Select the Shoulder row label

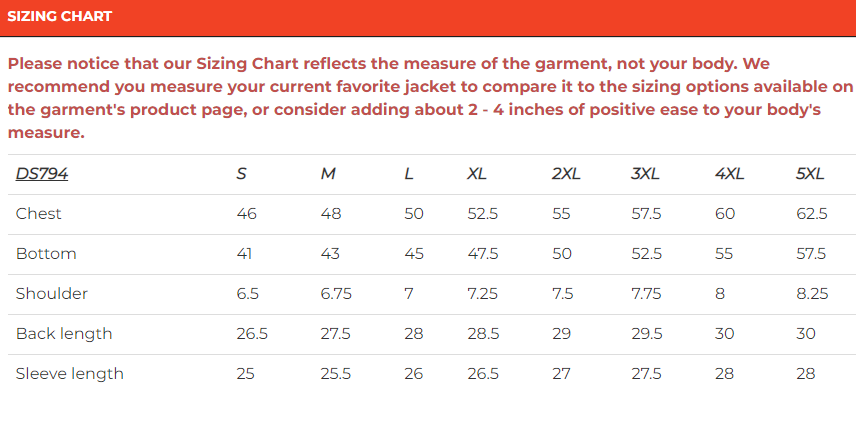click(52, 294)
